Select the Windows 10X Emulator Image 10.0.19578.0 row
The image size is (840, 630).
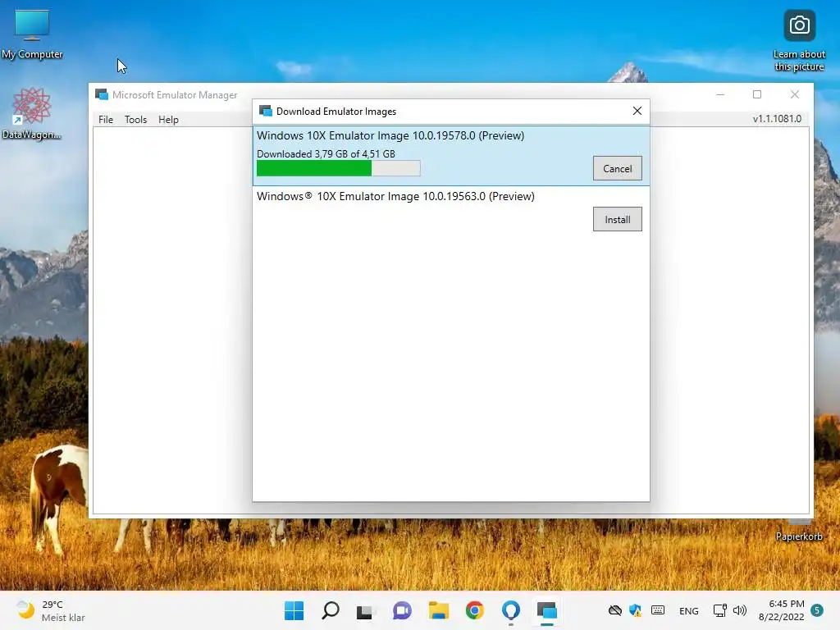[x=451, y=156]
